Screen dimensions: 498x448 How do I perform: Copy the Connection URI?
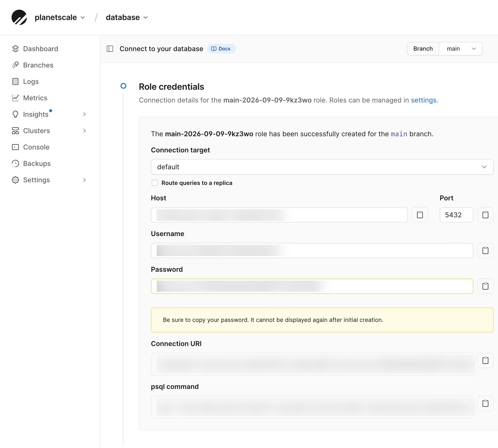(485, 361)
